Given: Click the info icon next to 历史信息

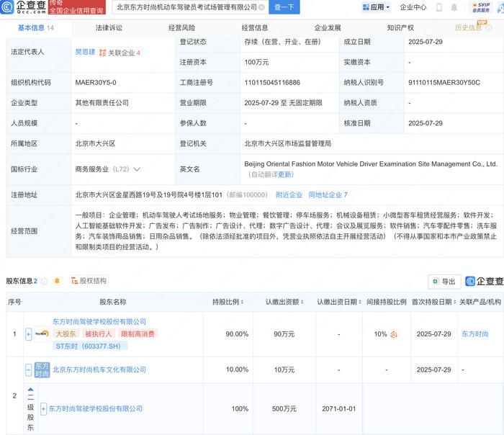Looking at the screenshot, I should point(489,28).
